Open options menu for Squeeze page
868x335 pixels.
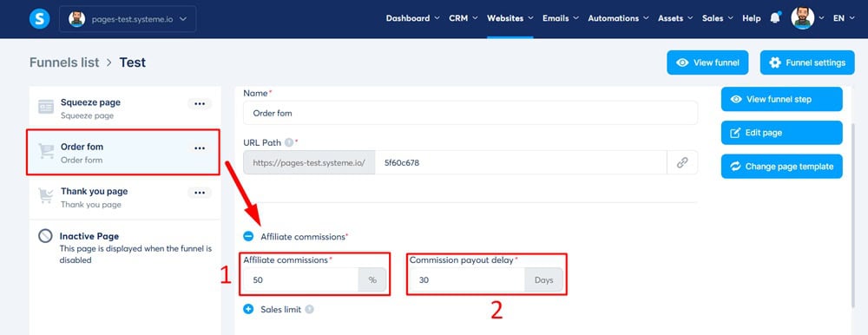click(200, 103)
